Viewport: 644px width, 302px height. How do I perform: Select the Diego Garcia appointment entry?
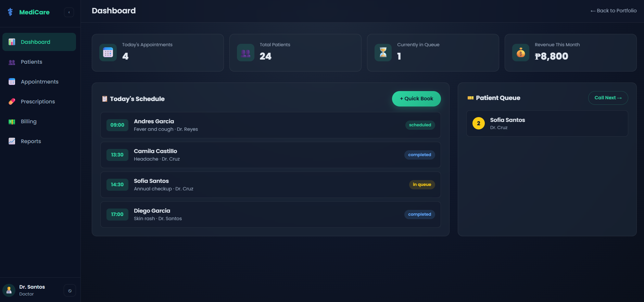270,214
